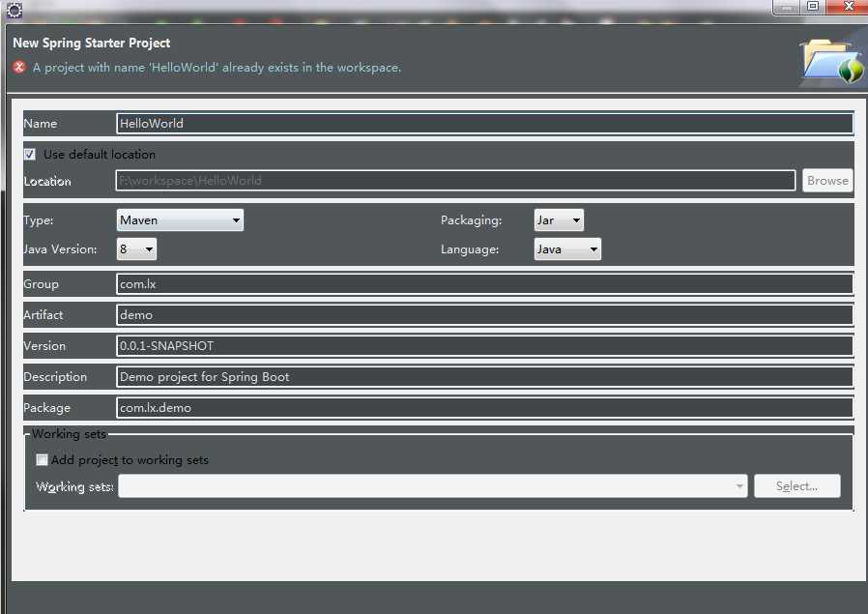
Task: Click the Group field containing com.lx
Action: tap(484, 284)
